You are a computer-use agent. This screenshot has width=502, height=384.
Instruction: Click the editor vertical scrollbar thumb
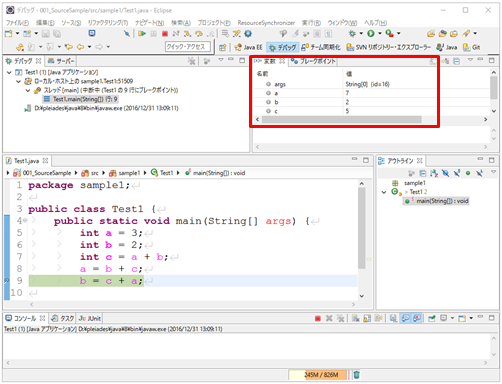coord(362,228)
